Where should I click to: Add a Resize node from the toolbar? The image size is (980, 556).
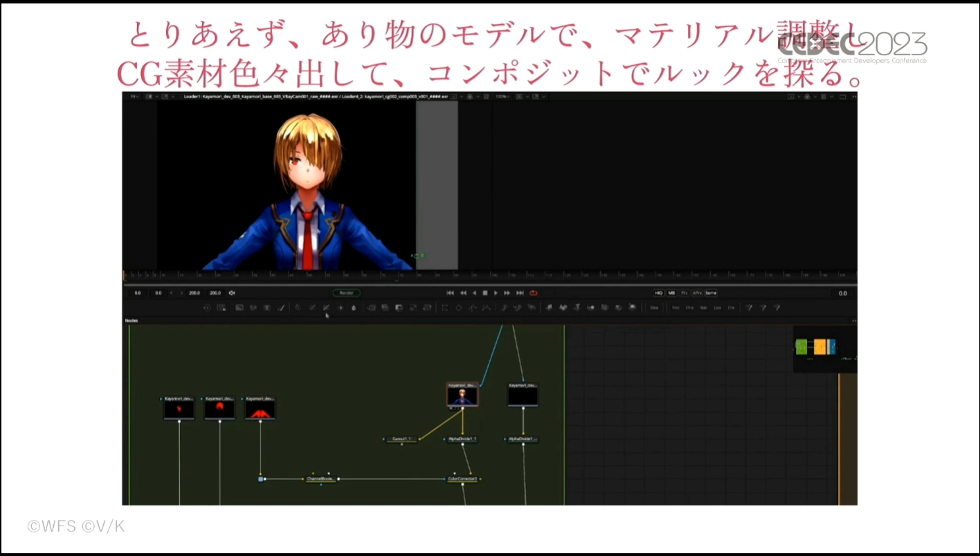tap(413, 308)
